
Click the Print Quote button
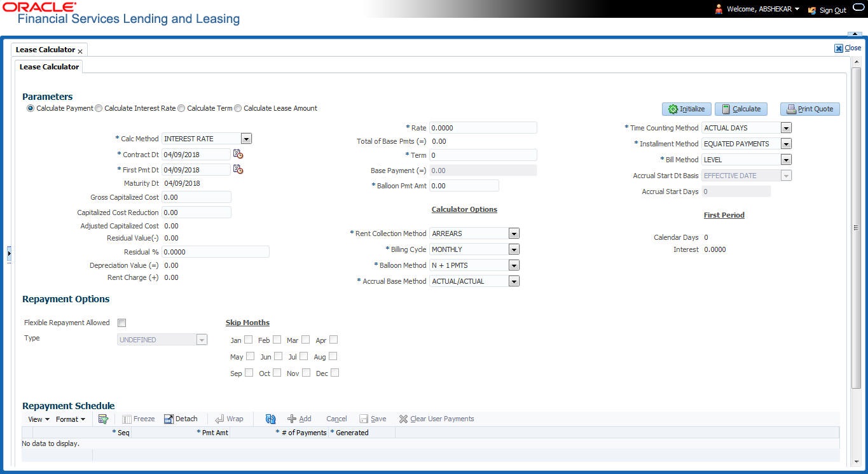[x=809, y=109]
